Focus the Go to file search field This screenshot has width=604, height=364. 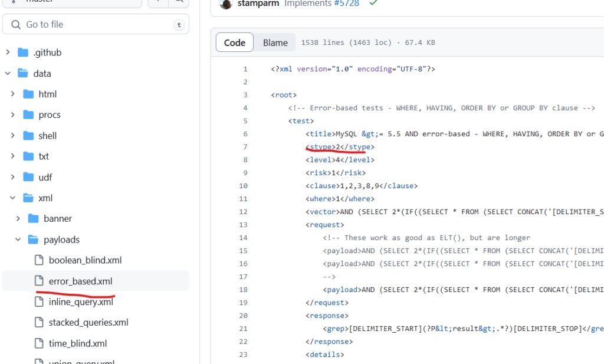(96, 24)
